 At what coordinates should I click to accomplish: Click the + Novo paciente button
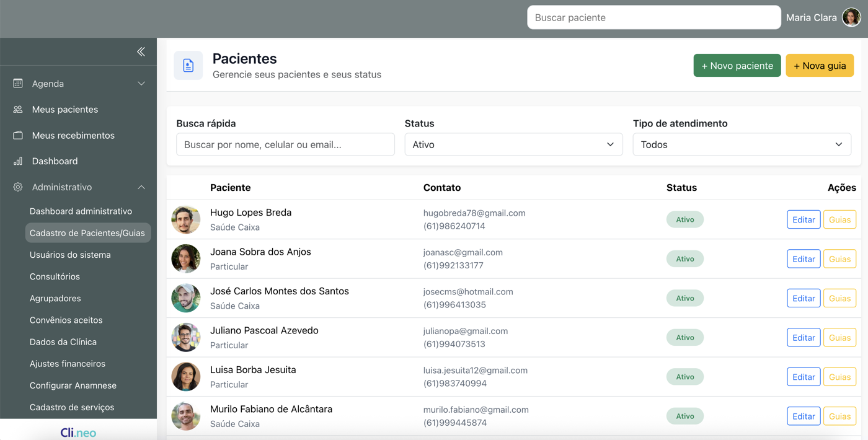tap(737, 66)
